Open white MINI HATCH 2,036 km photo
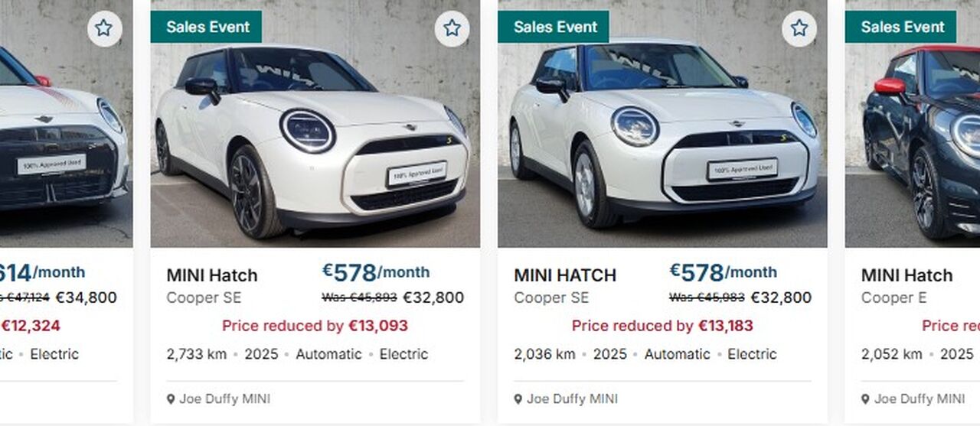 coord(662,124)
